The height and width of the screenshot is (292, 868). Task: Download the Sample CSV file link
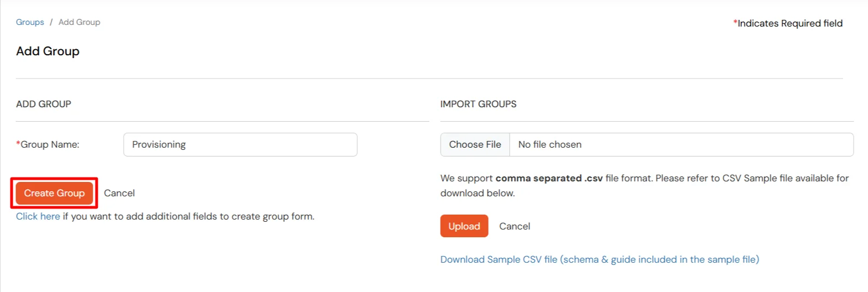599,259
